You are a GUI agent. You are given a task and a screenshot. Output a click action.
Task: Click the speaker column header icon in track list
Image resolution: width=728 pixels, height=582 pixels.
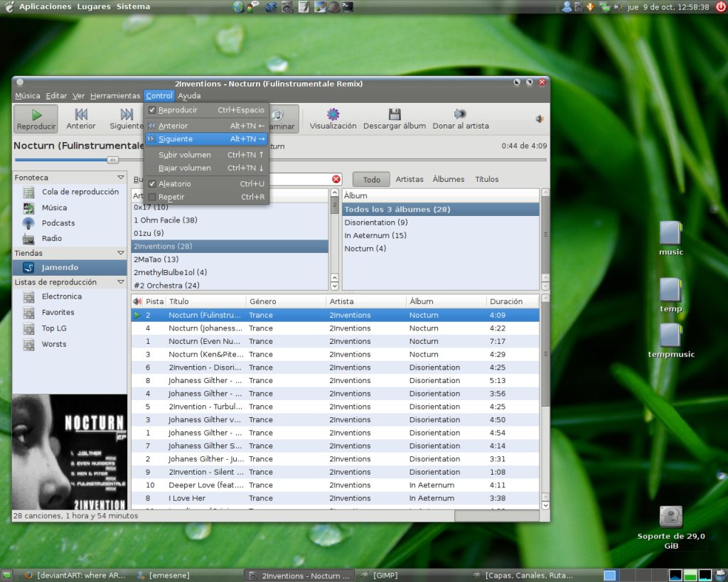[137, 302]
